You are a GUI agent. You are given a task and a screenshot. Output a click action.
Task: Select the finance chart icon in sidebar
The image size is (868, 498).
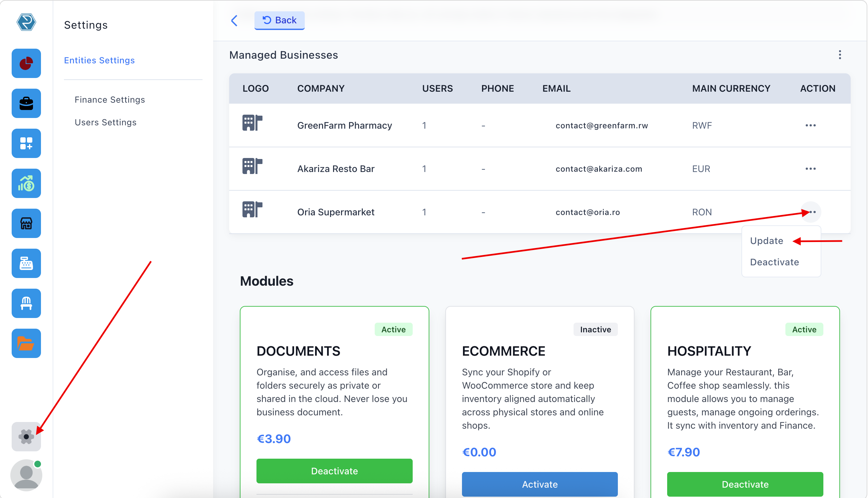(26, 183)
